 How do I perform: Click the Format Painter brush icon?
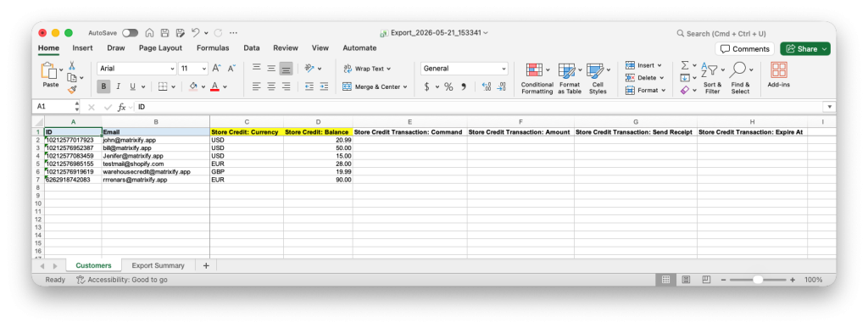click(72, 90)
